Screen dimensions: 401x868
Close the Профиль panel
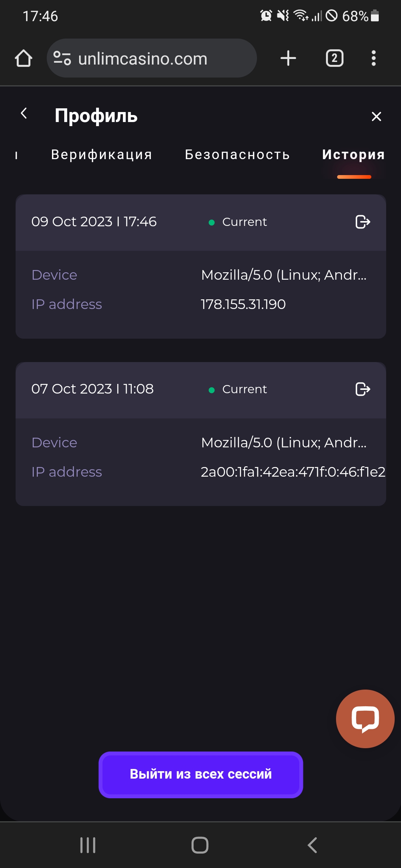click(x=376, y=116)
